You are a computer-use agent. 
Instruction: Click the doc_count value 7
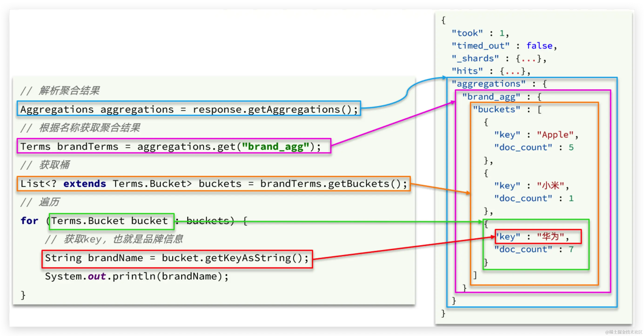(x=571, y=249)
